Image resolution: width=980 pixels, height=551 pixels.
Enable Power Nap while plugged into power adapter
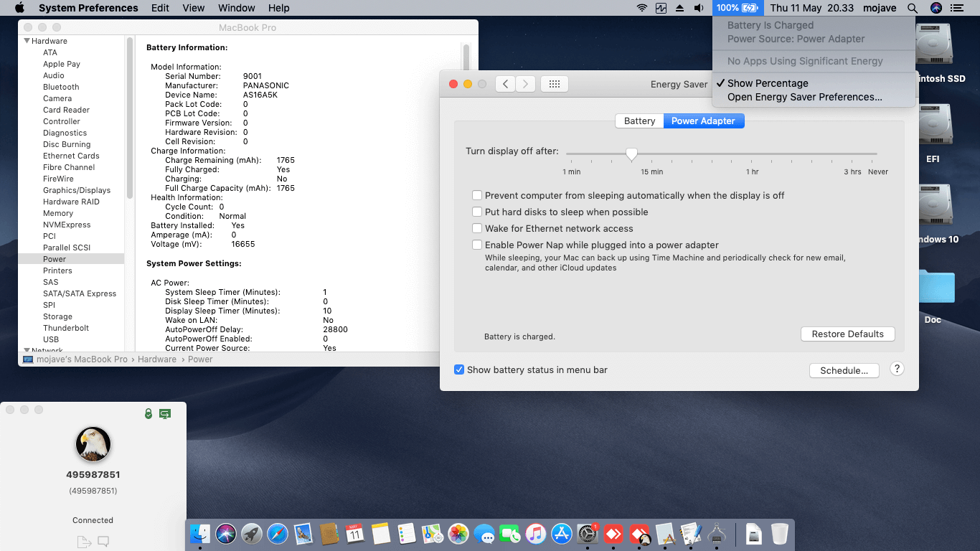477,245
